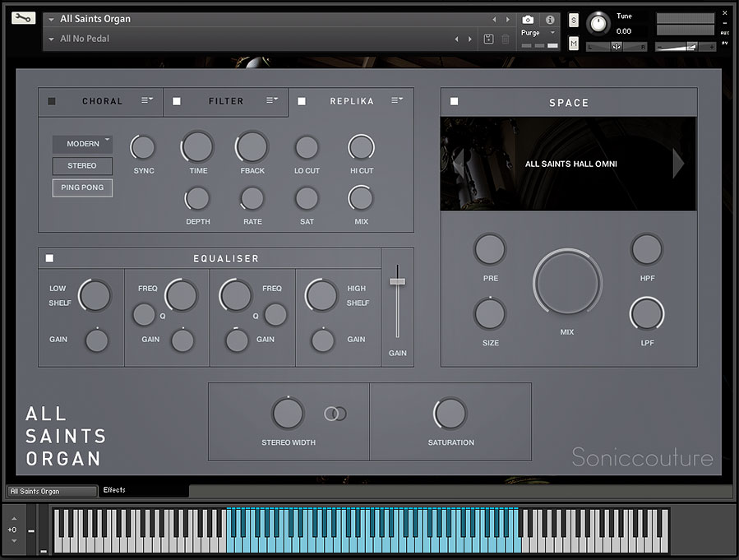Click the Tune value 0.00 field
Screen dimensions: 739x560
(x=624, y=31)
